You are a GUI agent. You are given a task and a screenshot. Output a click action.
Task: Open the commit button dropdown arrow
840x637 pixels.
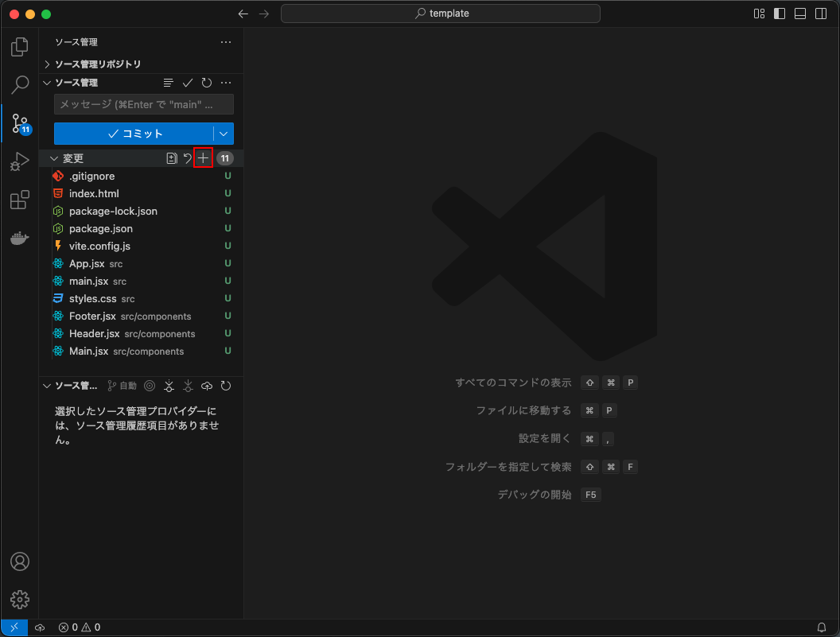pos(224,134)
